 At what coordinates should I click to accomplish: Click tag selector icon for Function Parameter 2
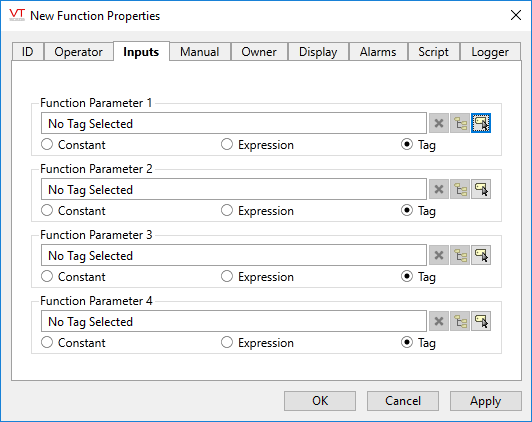coord(480,189)
